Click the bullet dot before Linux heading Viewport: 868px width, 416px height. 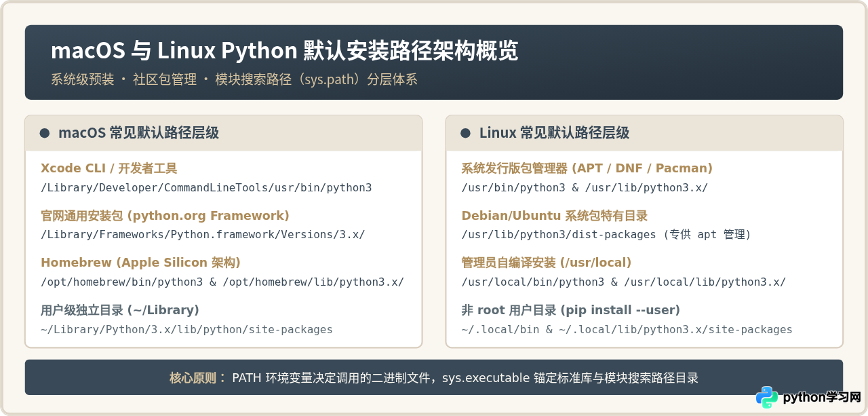click(x=465, y=133)
